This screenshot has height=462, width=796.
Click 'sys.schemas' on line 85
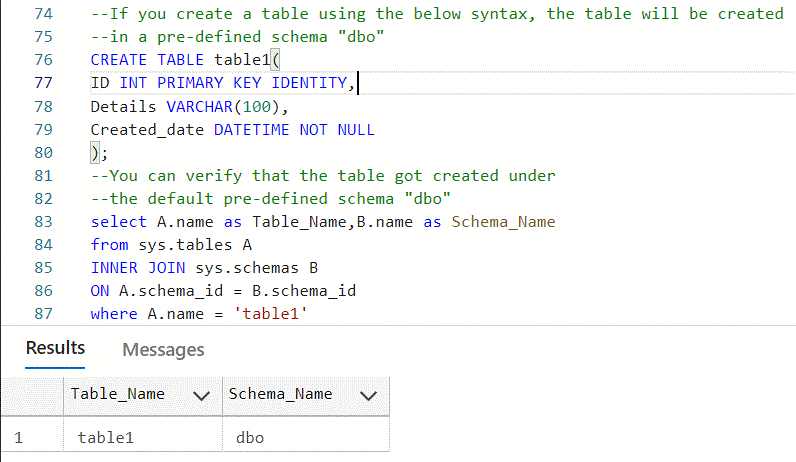pos(247,268)
